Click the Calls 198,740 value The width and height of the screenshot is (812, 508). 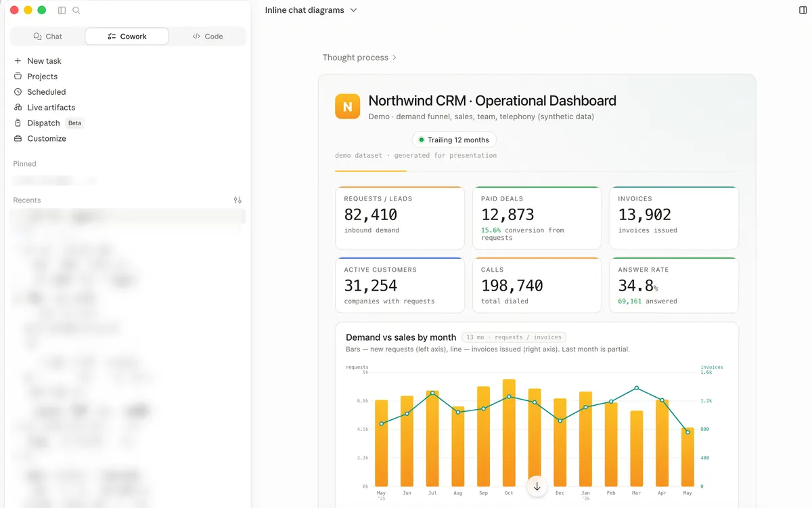pyautogui.click(x=512, y=286)
